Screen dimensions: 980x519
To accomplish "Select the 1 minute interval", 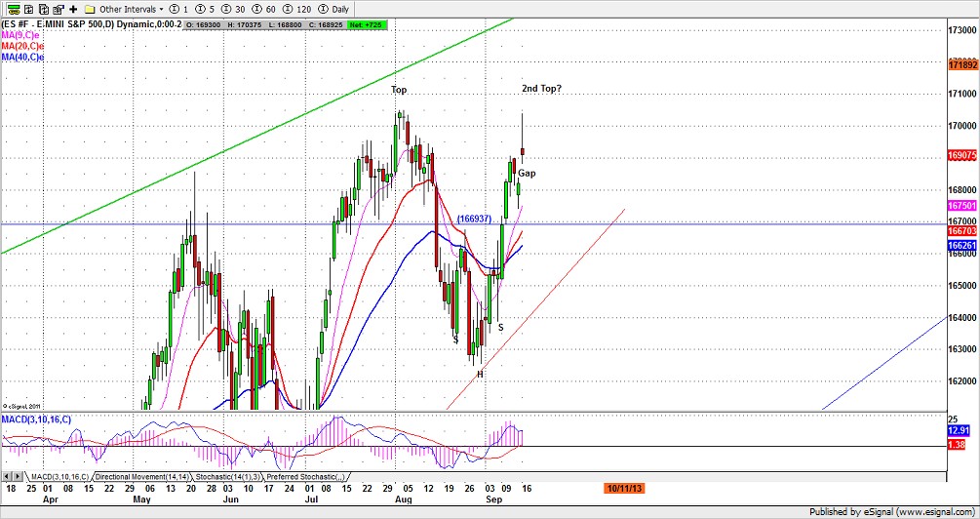I will [x=179, y=8].
